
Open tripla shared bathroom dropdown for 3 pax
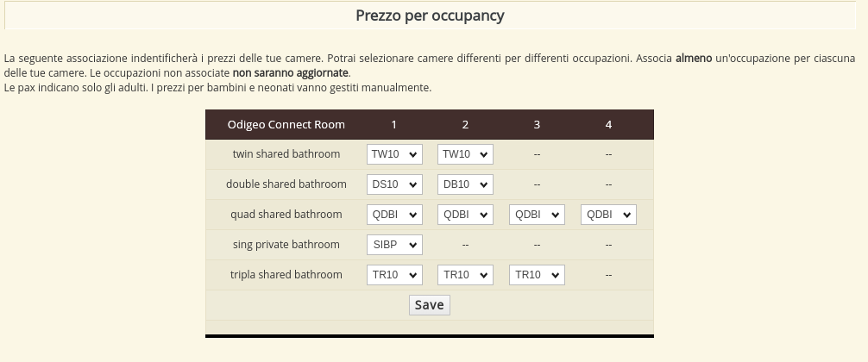[x=537, y=275]
